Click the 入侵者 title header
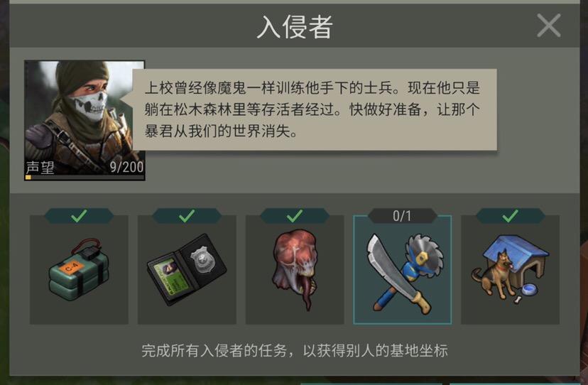 tap(295, 27)
